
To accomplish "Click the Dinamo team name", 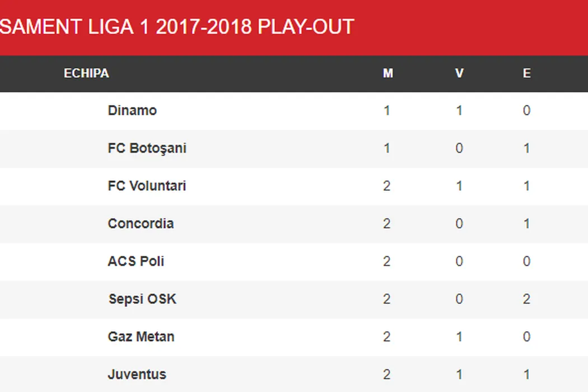I will pos(132,110).
